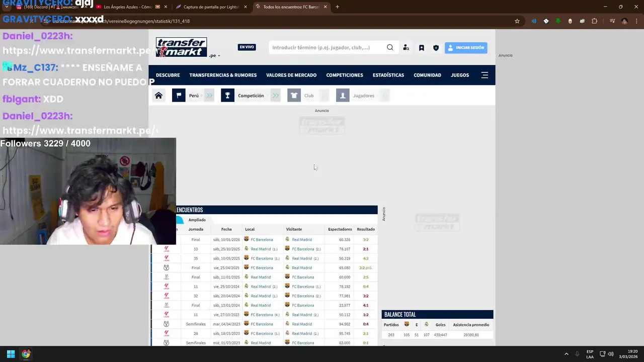Click Supercopa icon in 11/01/2025 row
The width and height of the screenshot is (644, 362).
[x=167, y=277]
